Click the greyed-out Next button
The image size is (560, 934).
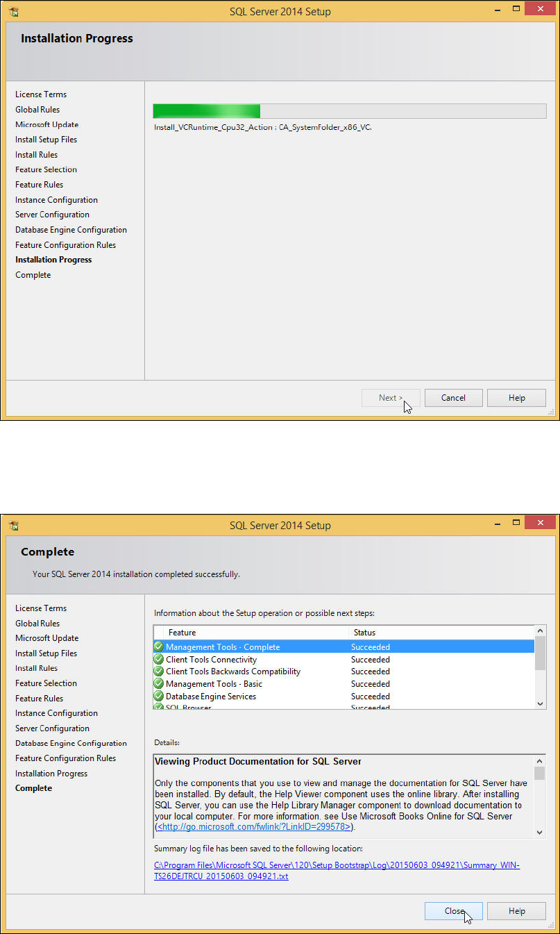[x=391, y=398]
